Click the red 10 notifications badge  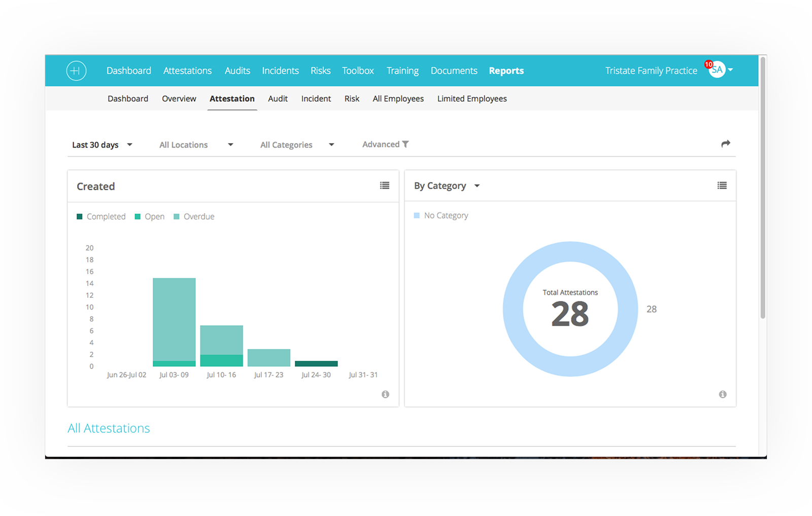[x=708, y=64]
